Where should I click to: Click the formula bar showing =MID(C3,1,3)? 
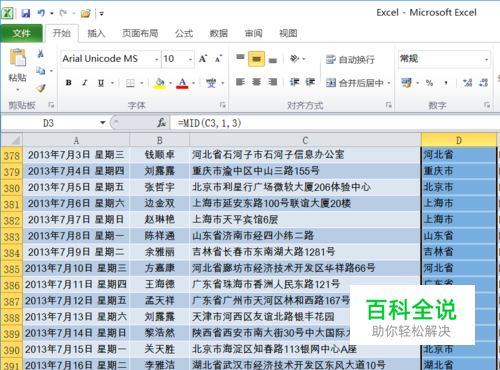334,123
